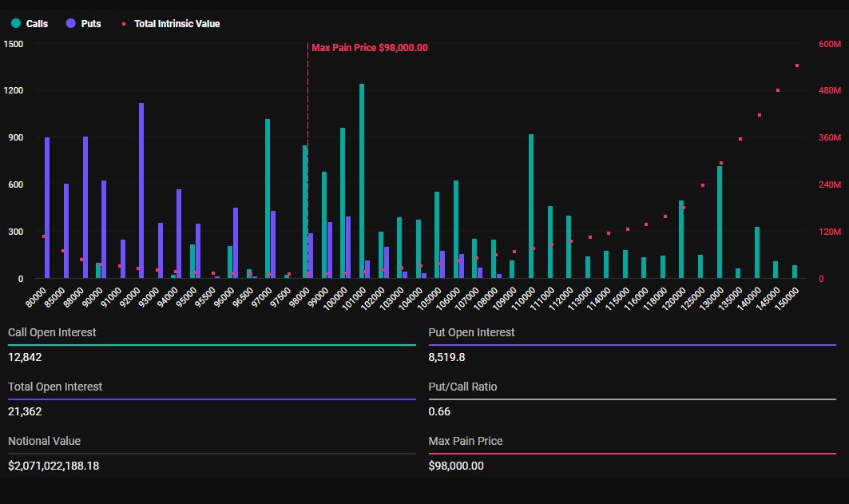Click the intrinsic value point above 150000
The image size is (849, 504).
tap(797, 65)
